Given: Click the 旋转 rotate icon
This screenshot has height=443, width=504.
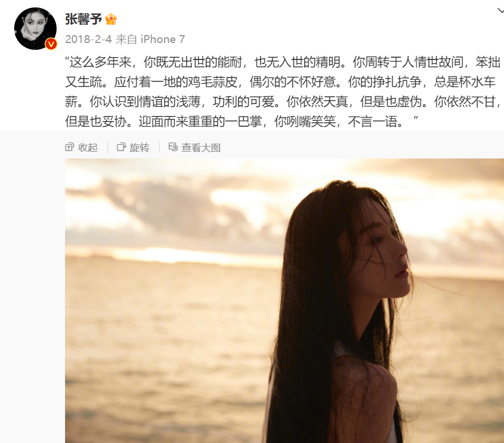Looking at the screenshot, I should [x=121, y=147].
